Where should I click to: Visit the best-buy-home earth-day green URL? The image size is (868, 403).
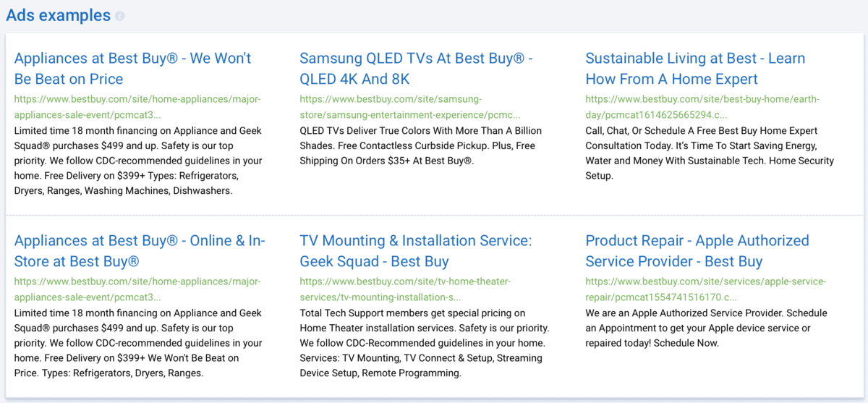pos(702,107)
